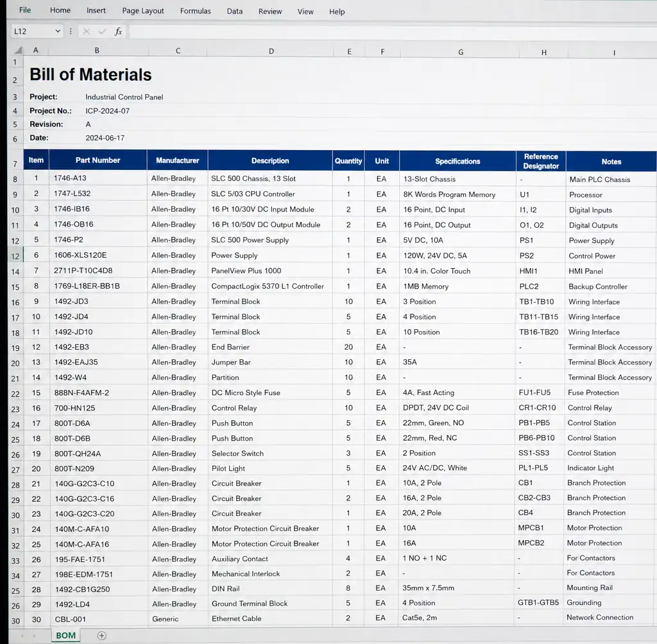Select the 35mm x 7.5mm specification cell
This screenshot has height=644, width=657.
point(457,588)
